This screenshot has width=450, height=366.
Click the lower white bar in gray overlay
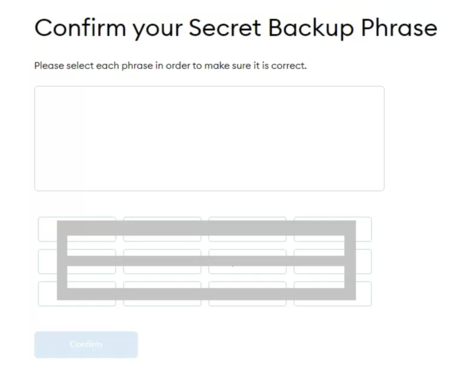click(206, 277)
